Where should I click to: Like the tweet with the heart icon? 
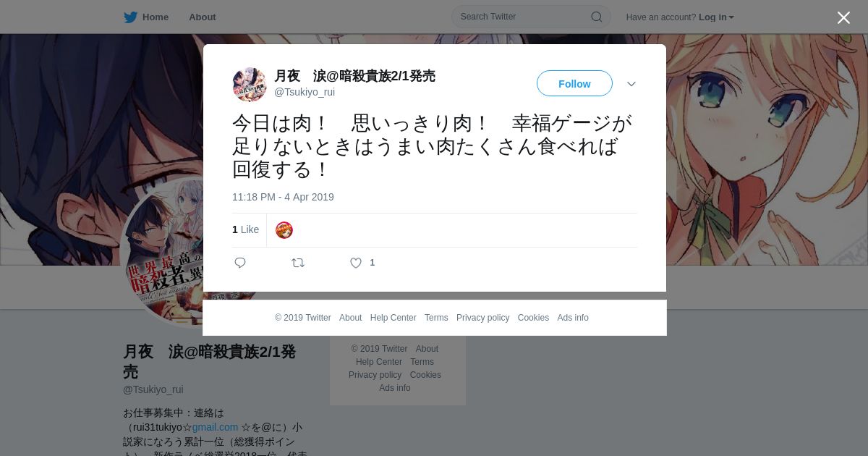coord(356,263)
